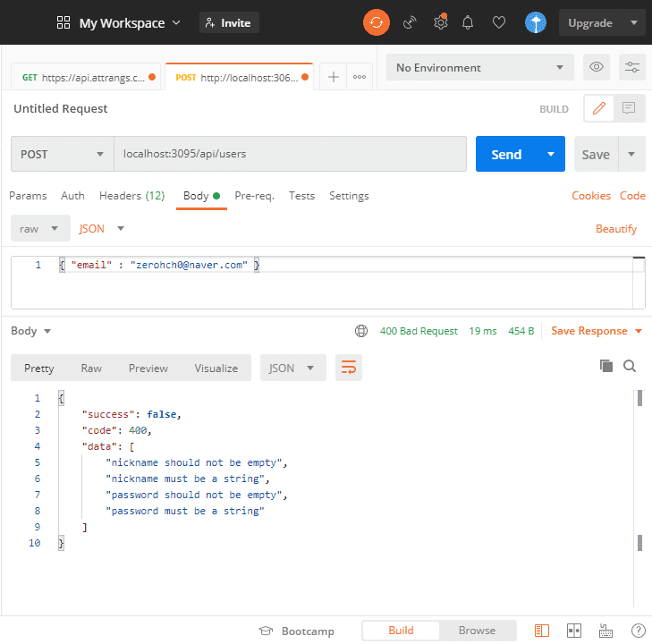Click the orange sync status icon

point(377,22)
